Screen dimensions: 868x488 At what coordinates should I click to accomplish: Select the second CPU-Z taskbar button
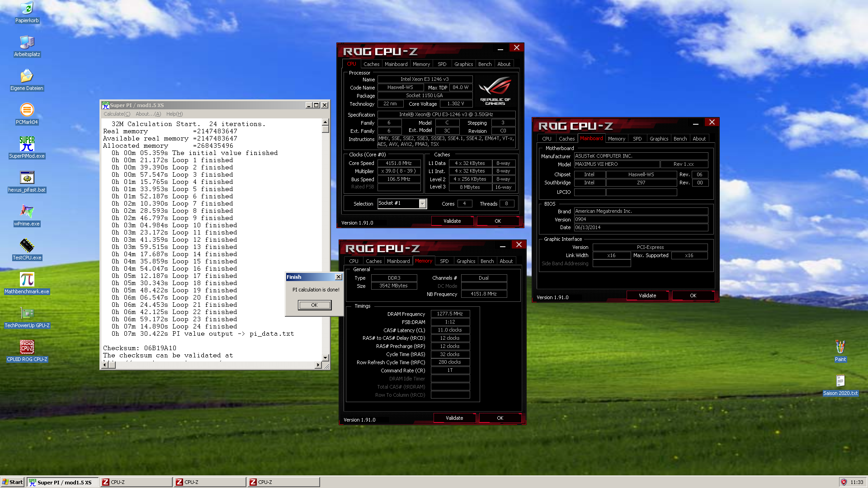[210, 482]
